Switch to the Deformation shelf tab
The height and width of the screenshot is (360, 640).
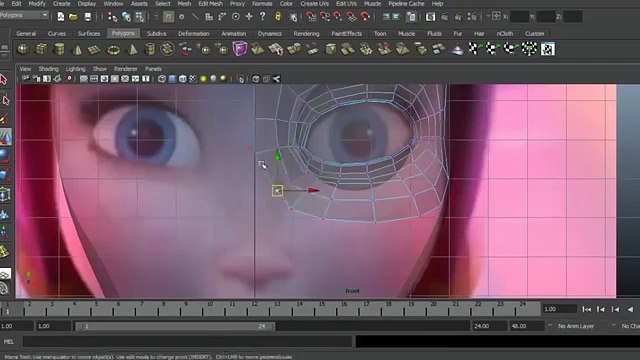[x=194, y=33]
